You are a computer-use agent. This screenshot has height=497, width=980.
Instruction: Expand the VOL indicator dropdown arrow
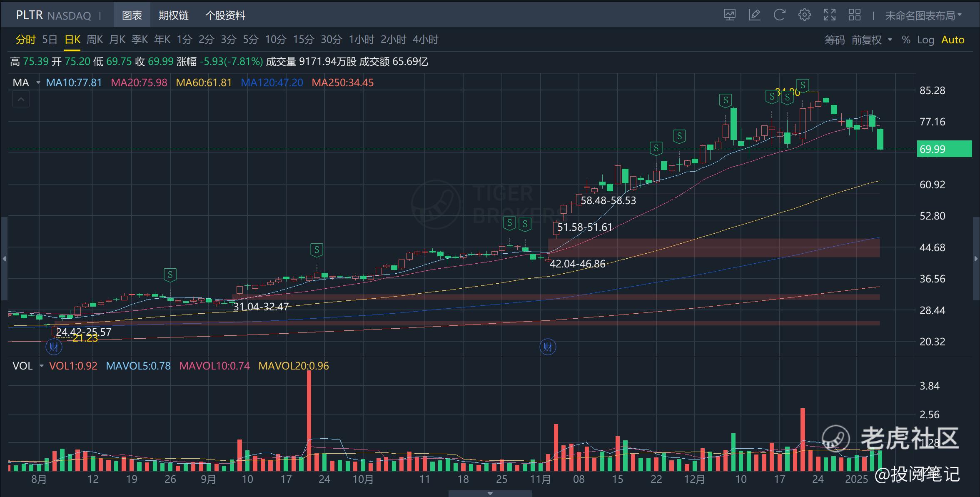(42, 366)
